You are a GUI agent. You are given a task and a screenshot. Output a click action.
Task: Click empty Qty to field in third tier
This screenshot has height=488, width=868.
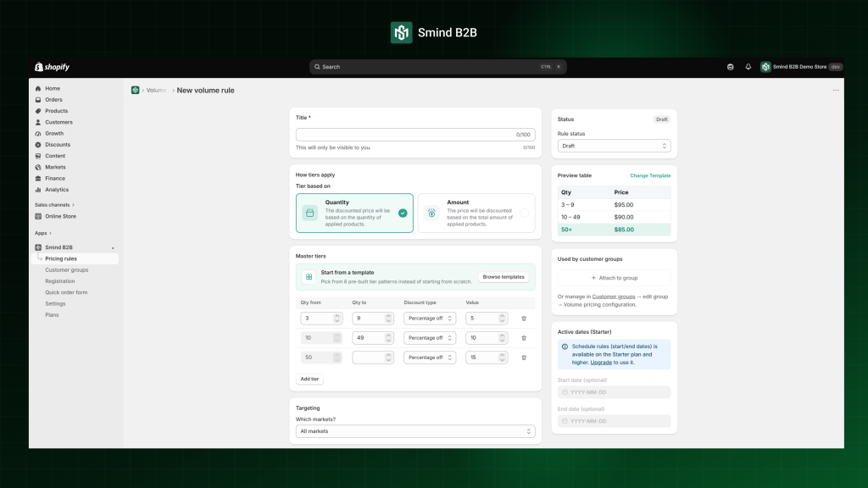(373, 358)
